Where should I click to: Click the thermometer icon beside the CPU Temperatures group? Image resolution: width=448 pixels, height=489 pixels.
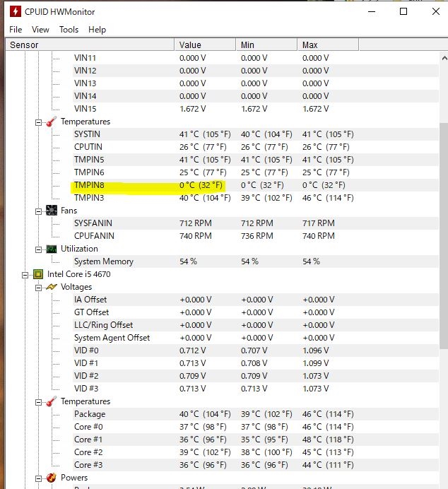(51, 401)
